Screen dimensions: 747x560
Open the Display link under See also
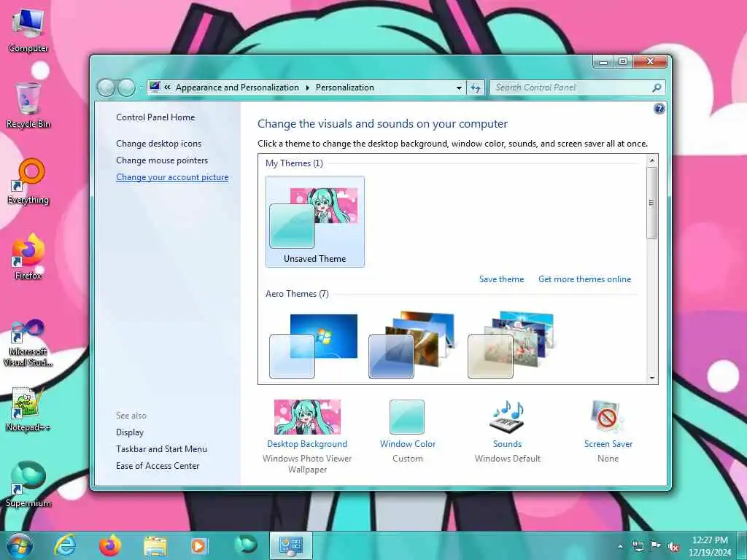130,432
